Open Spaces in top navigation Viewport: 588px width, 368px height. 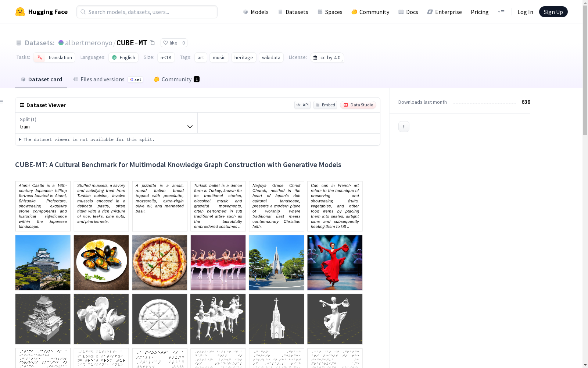pyautogui.click(x=330, y=12)
